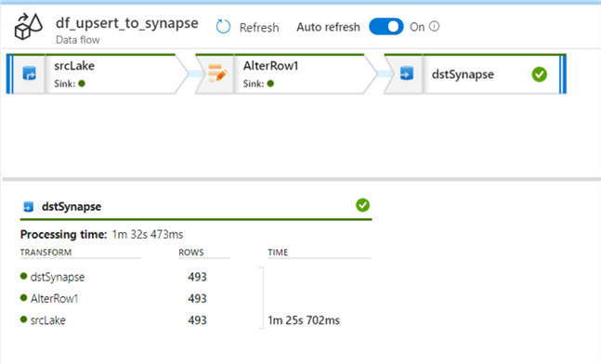The height and width of the screenshot is (364, 601).
Task: Click the data flow cube icon
Action: (x=29, y=26)
